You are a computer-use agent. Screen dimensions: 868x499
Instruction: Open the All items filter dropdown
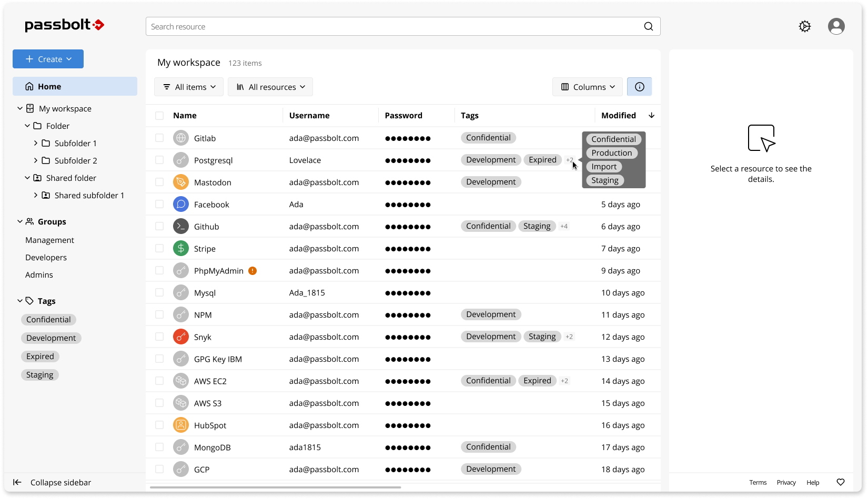pos(189,87)
